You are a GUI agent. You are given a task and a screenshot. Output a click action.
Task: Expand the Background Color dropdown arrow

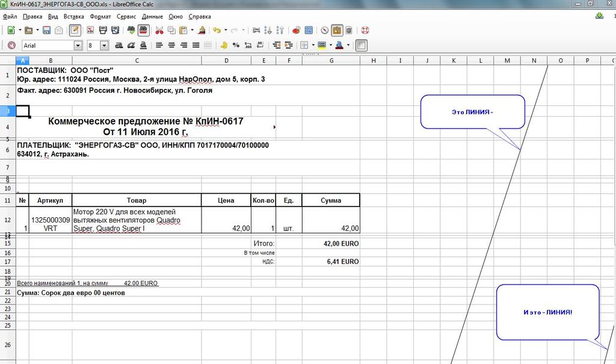pyautogui.click(x=330, y=45)
